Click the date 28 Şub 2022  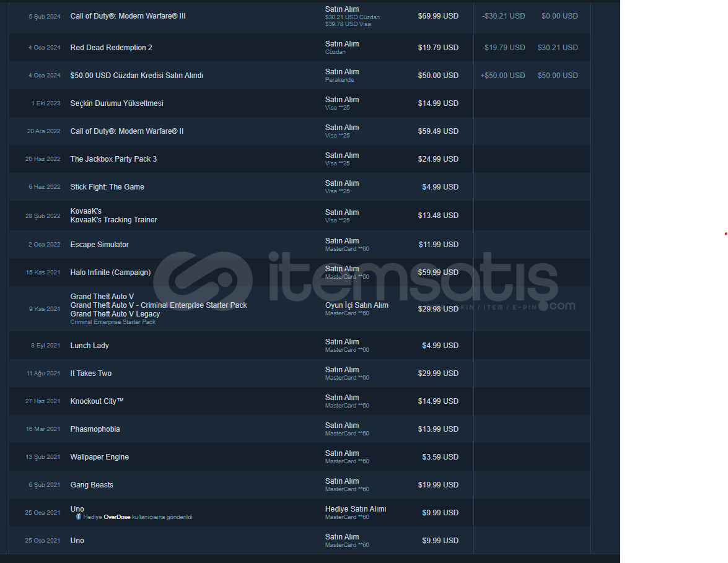click(43, 216)
